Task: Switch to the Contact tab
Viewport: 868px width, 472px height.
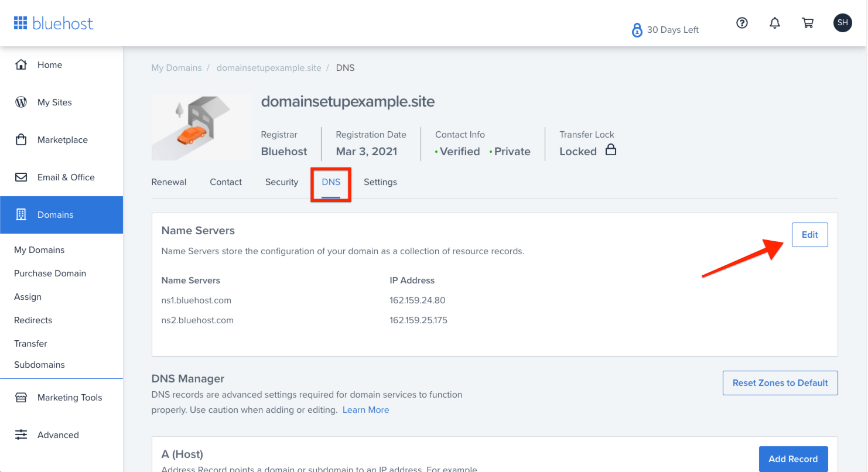Action: pyautogui.click(x=225, y=182)
